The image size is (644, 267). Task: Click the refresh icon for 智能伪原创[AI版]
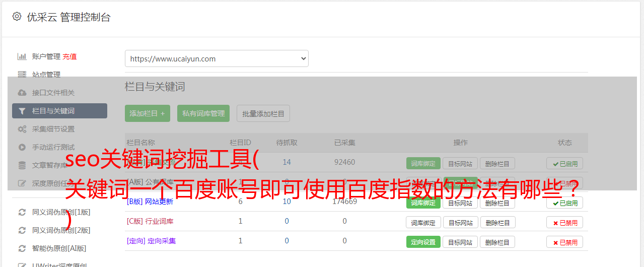click(22, 248)
